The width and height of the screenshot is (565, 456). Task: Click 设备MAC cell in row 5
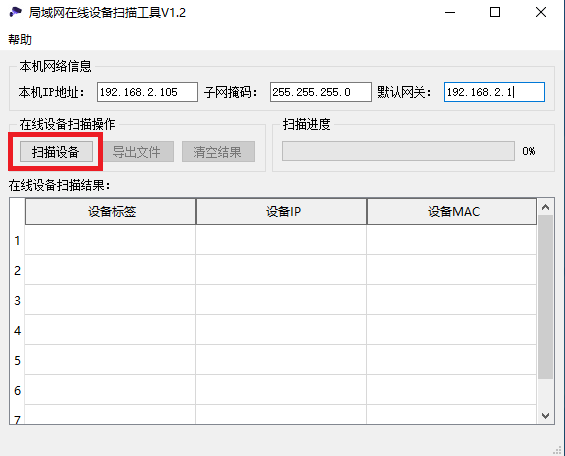[452, 360]
